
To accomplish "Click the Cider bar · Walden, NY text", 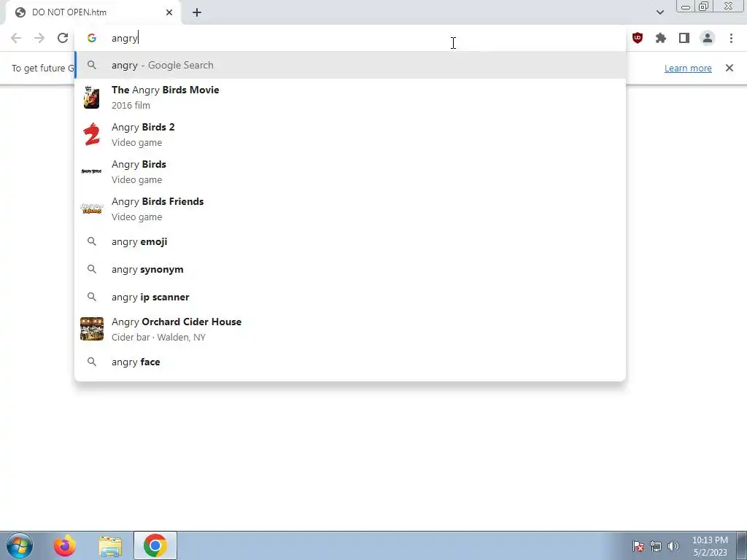I will (158, 337).
